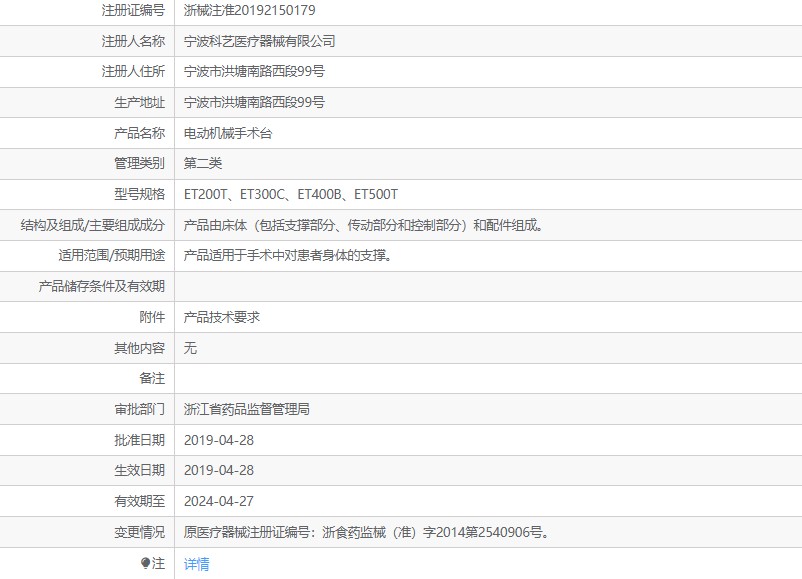Image resolution: width=802 pixels, height=579 pixels.
Task: Click the 其他内容 label
Action: click(139, 348)
